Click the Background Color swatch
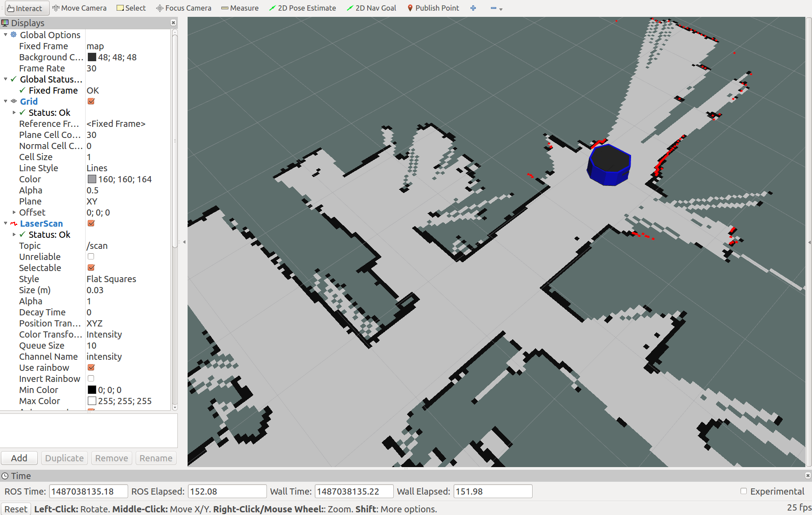 (x=92, y=57)
